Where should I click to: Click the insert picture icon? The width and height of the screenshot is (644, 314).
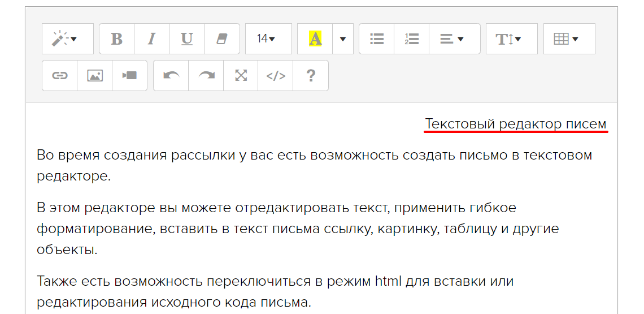(95, 76)
